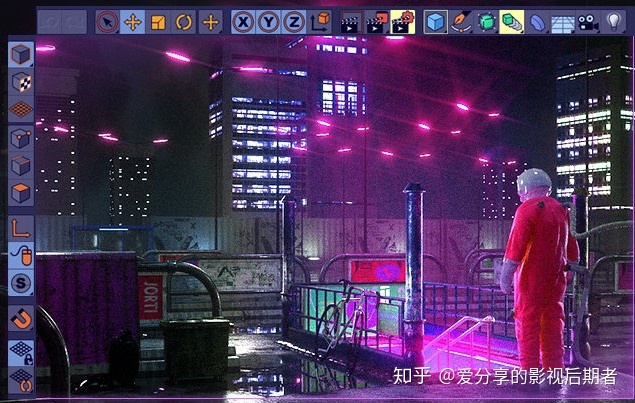This screenshot has height=403, width=635.
Task: Toggle Tweak mode mouse icon
Action: click(21, 255)
